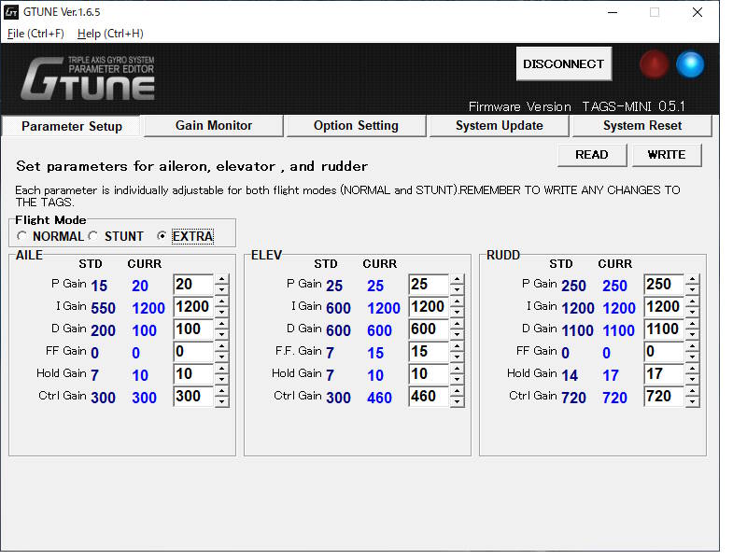Viewport: 747px width, 560px height.
Task: Click the AILE FF Gain input field
Action: [x=193, y=352]
